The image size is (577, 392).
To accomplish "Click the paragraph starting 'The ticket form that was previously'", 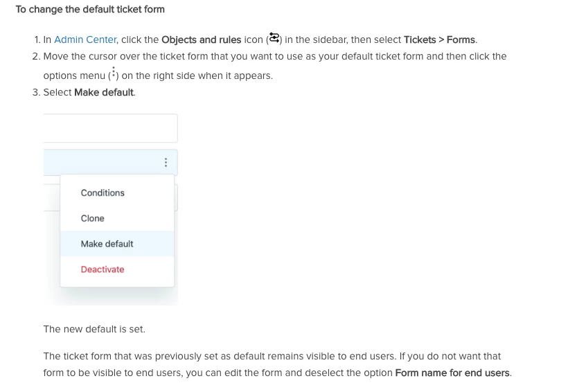I will pyautogui.click(x=272, y=356).
